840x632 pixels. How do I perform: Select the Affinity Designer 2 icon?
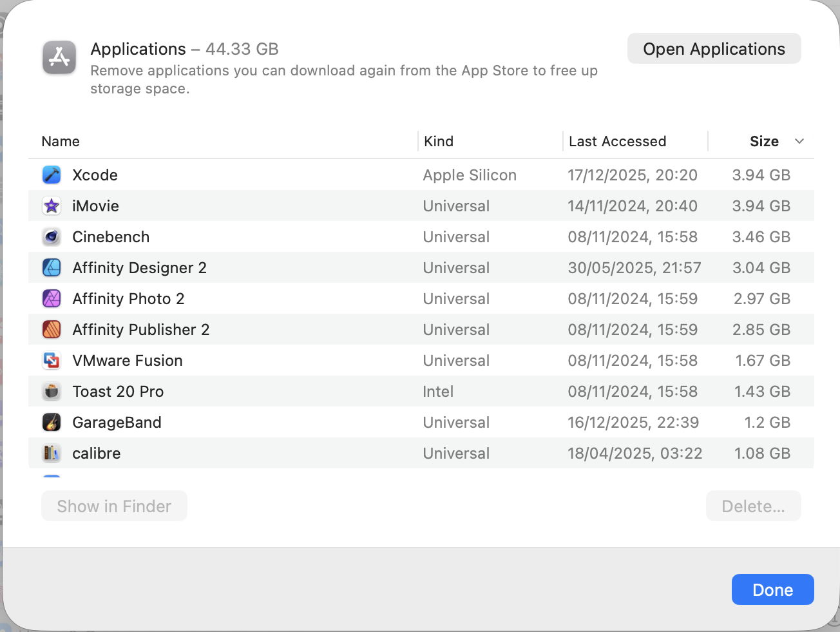point(52,268)
